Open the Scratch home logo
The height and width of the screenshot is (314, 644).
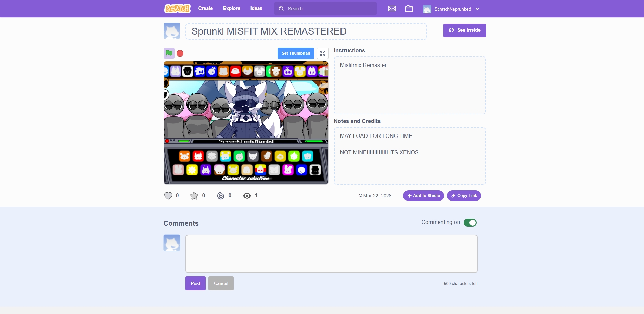(177, 9)
